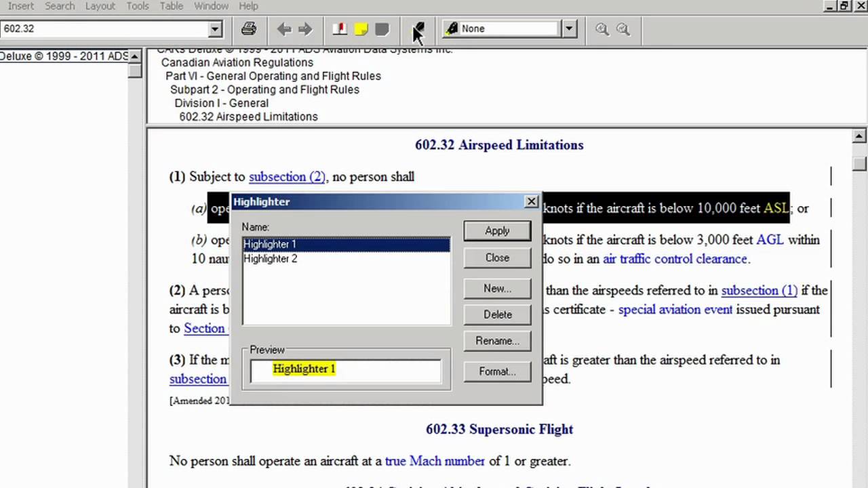Go back with the left arrow icon

[284, 28]
